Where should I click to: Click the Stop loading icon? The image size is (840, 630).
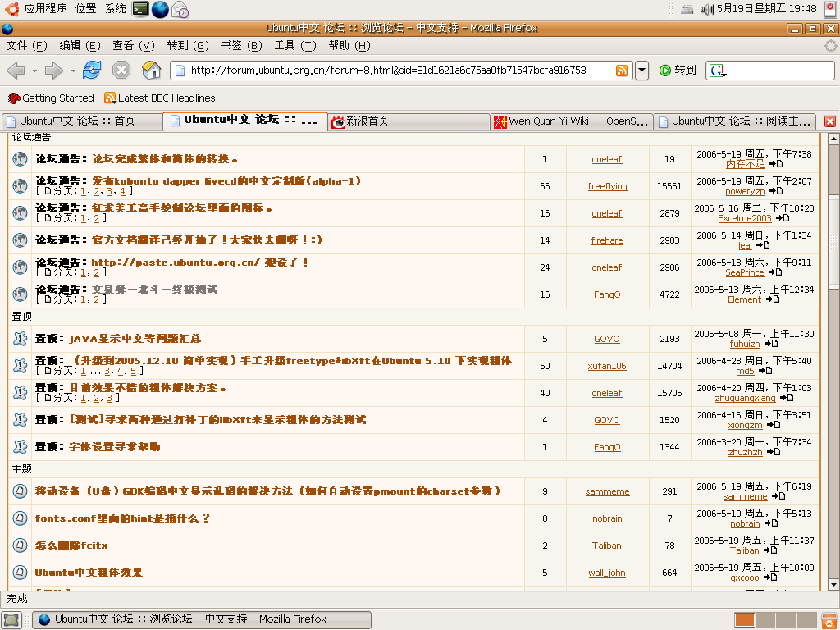121,71
